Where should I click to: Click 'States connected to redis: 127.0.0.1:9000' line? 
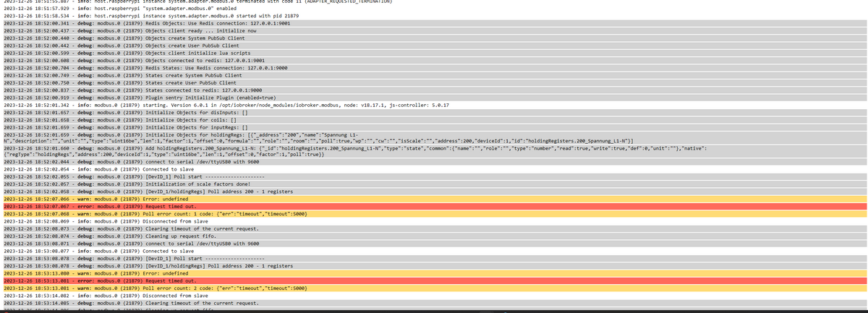pos(434,90)
